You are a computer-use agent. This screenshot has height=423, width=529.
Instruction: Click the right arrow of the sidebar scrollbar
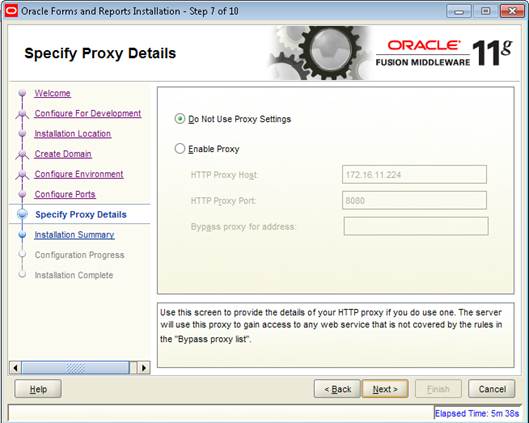(144, 367)
